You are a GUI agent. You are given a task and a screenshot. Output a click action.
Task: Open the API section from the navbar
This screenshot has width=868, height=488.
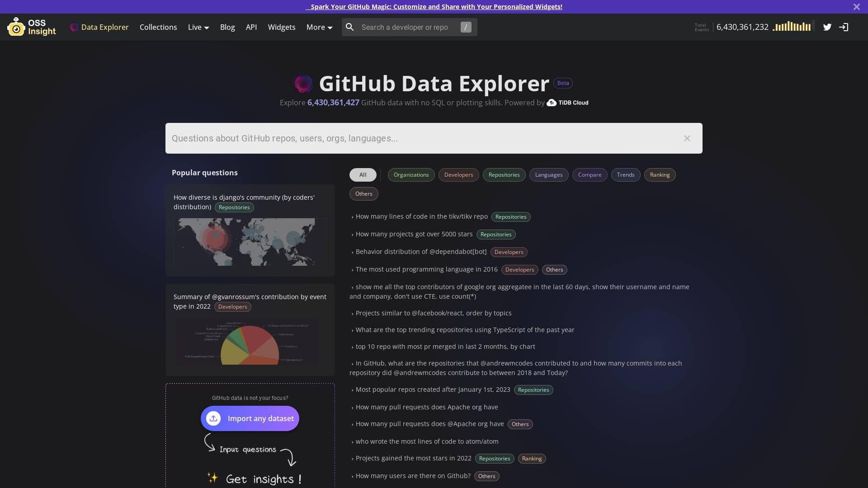(251, 27)
